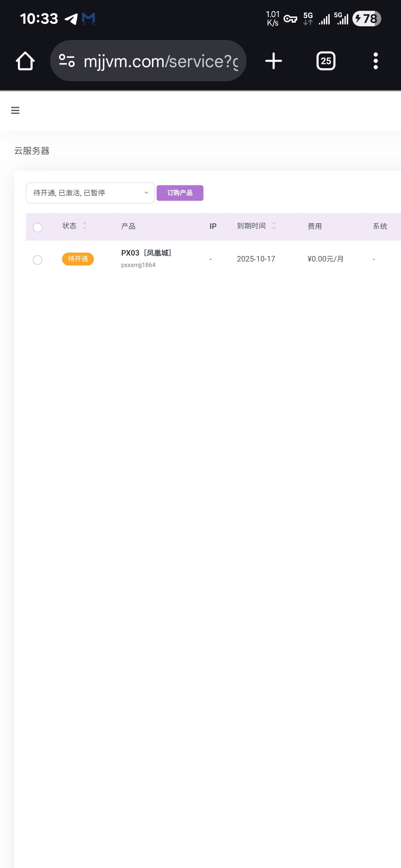401x868 pixels.
Task: Sort by 状态 column arrows
Action: tap(85, 226)
